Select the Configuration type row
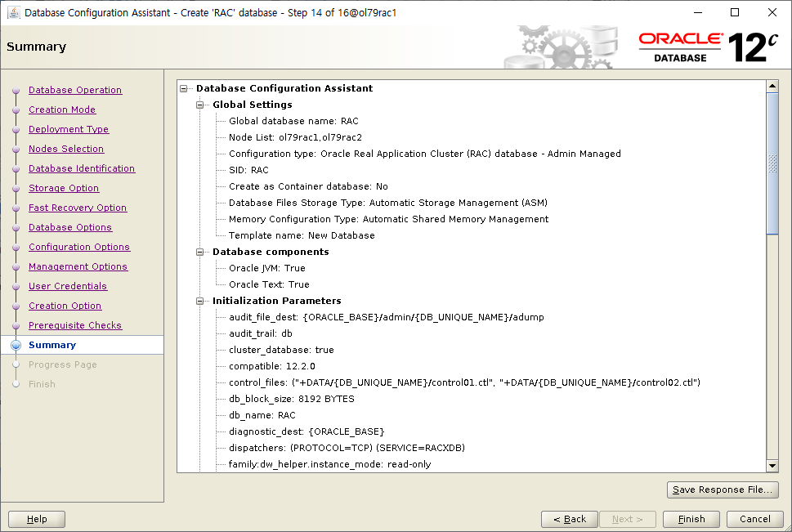 [425, 154]
